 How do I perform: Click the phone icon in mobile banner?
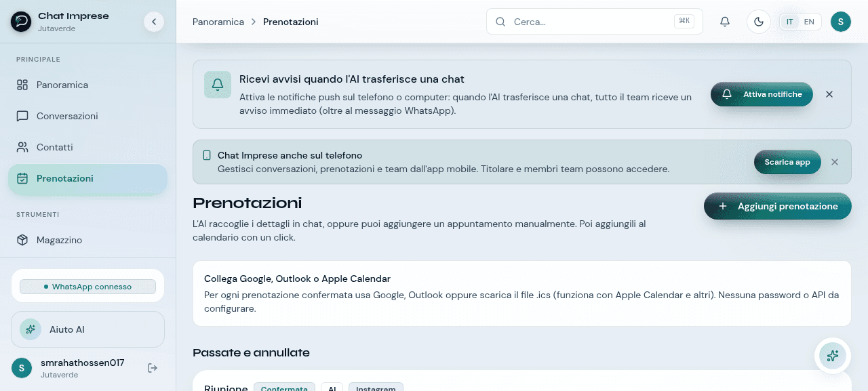pos(207,155)
